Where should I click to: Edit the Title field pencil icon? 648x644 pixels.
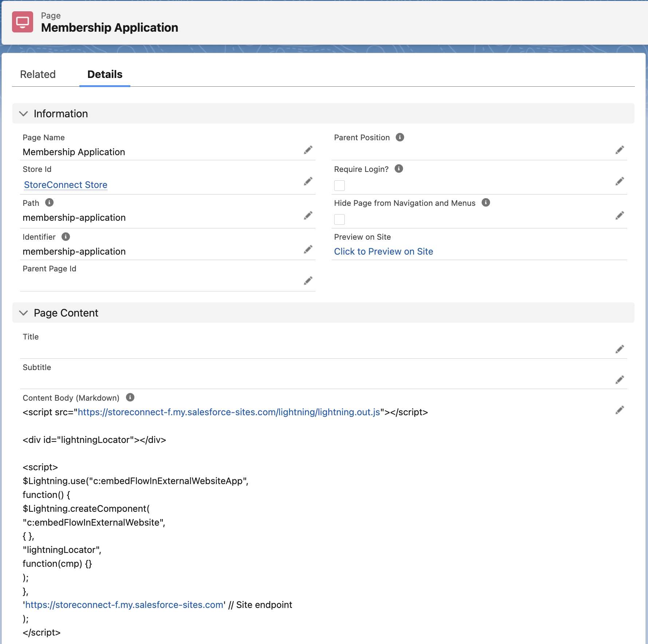[620, 349]
